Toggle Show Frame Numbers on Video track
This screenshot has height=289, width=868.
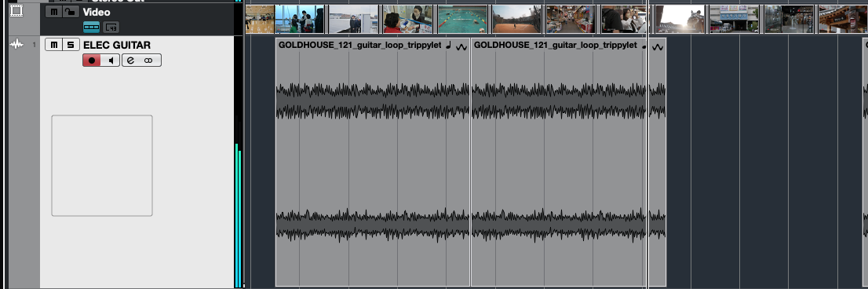tap(111, 27)
